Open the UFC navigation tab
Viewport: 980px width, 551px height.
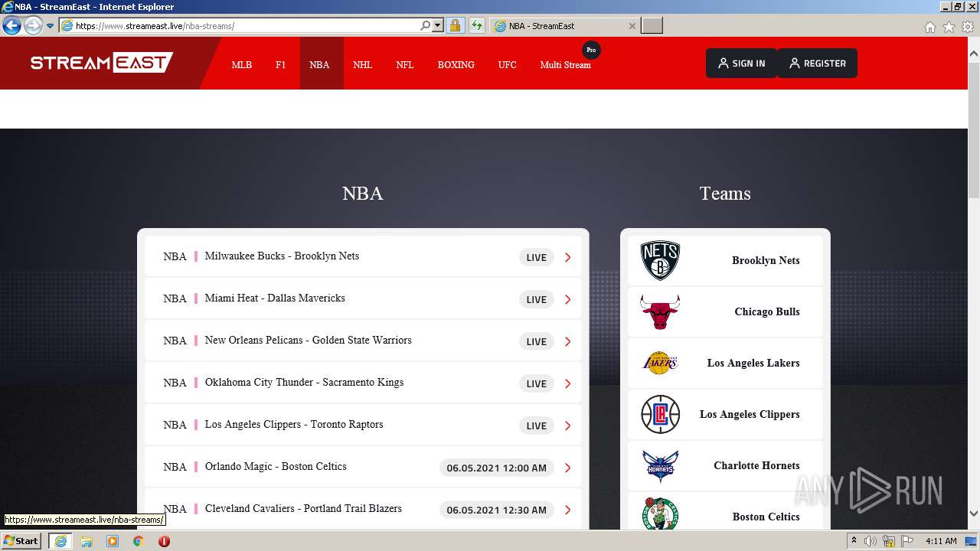click(x=508, y=65)
